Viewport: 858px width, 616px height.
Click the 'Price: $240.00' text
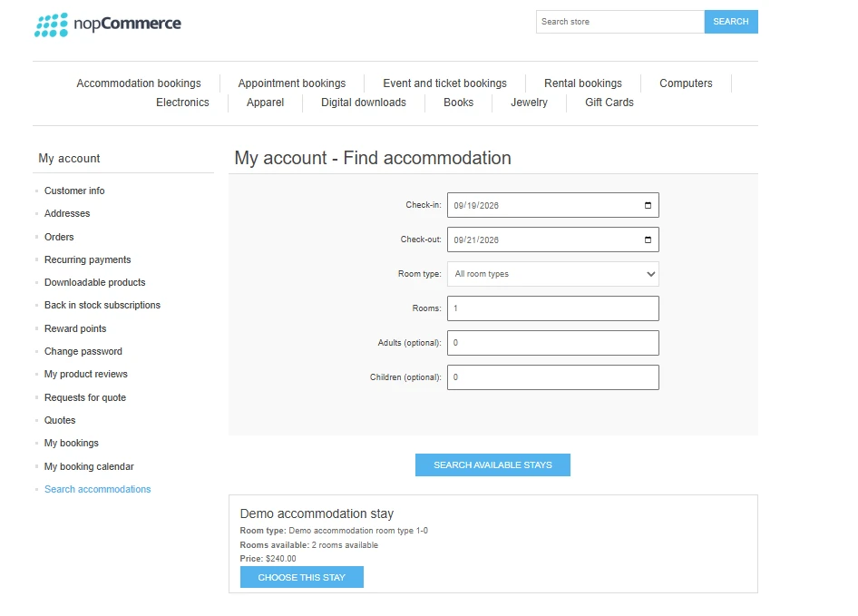(x=268, y=559)
